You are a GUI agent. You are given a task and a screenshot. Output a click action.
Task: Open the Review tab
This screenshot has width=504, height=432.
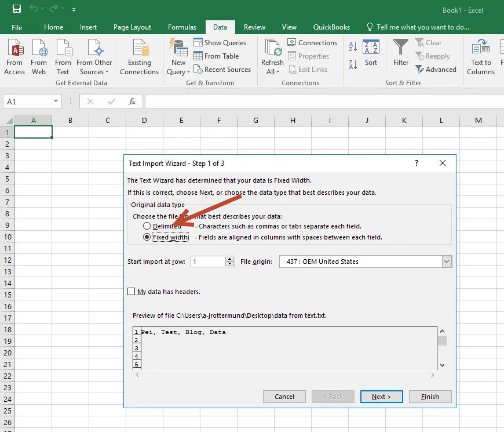(254, 27)
